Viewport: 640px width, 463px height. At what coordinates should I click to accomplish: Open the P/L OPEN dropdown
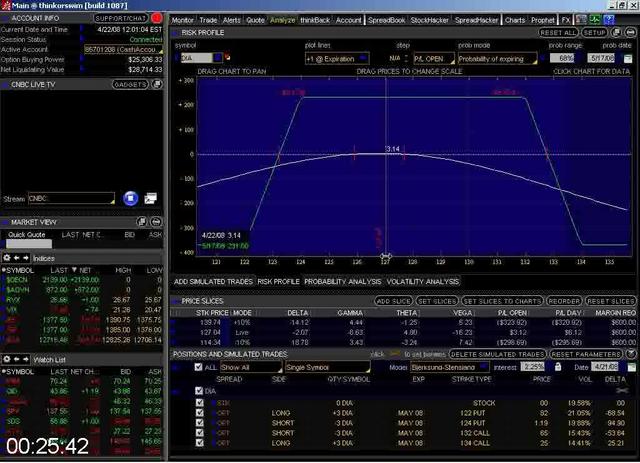click(x=434, y=59)
